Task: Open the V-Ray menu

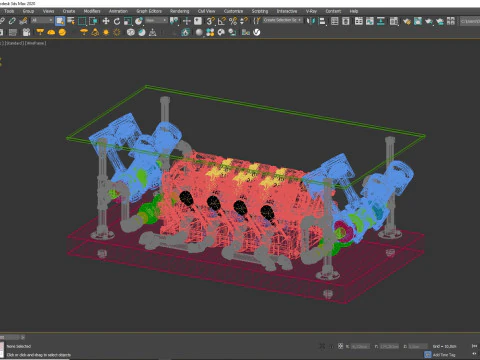Action: pos(311,11)
